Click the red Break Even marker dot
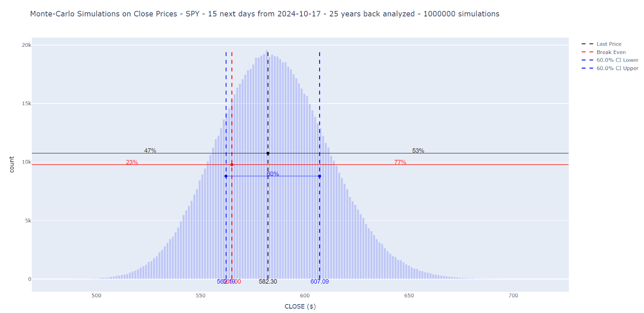Image resolution: width=644 pixels, height=313 pixels. (x=232, y=164)
